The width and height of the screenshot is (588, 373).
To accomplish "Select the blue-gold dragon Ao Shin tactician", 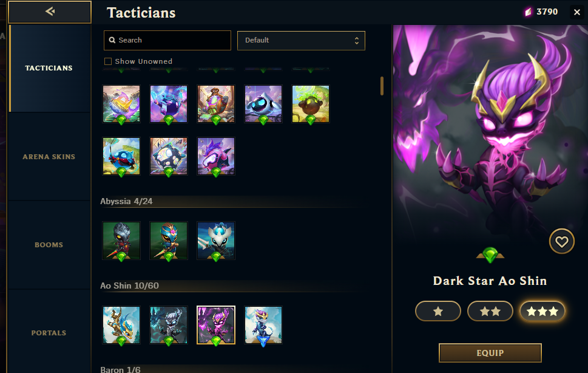I will click(121, 325).
